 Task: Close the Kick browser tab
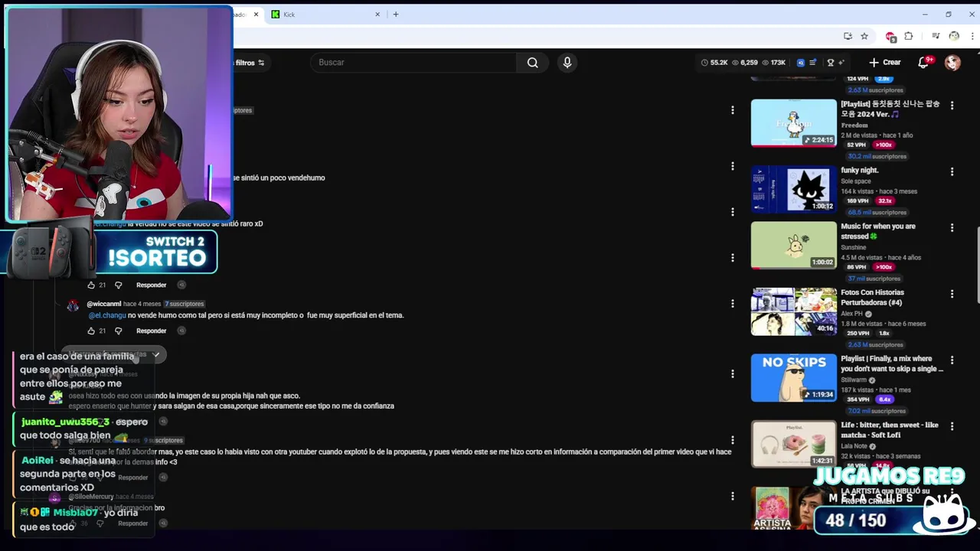click(377, 15)
